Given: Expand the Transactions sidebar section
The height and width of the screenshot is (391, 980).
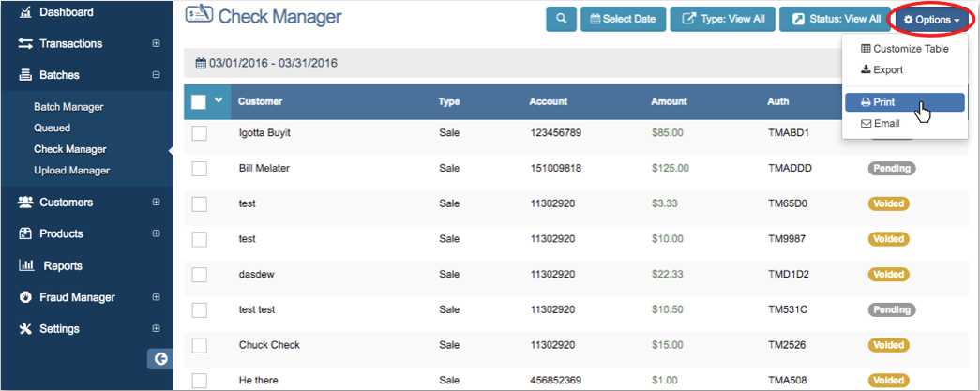Looking at the screenshot, I should (x=156, y=44).
